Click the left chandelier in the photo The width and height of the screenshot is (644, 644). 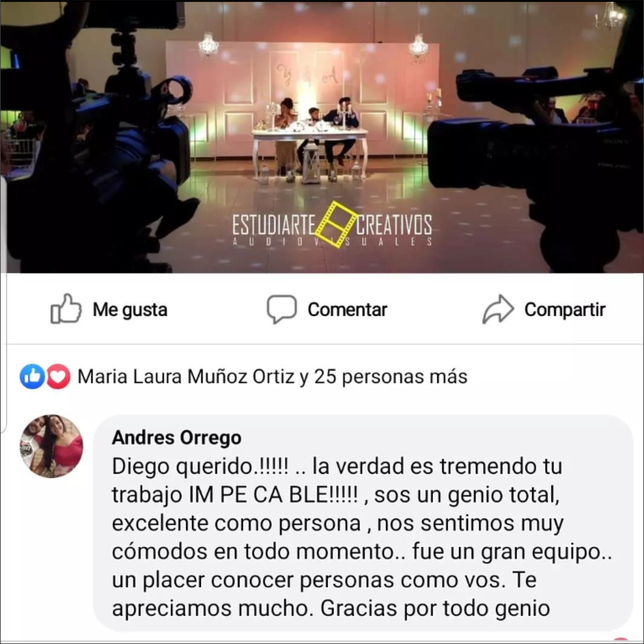click(209, 44)
